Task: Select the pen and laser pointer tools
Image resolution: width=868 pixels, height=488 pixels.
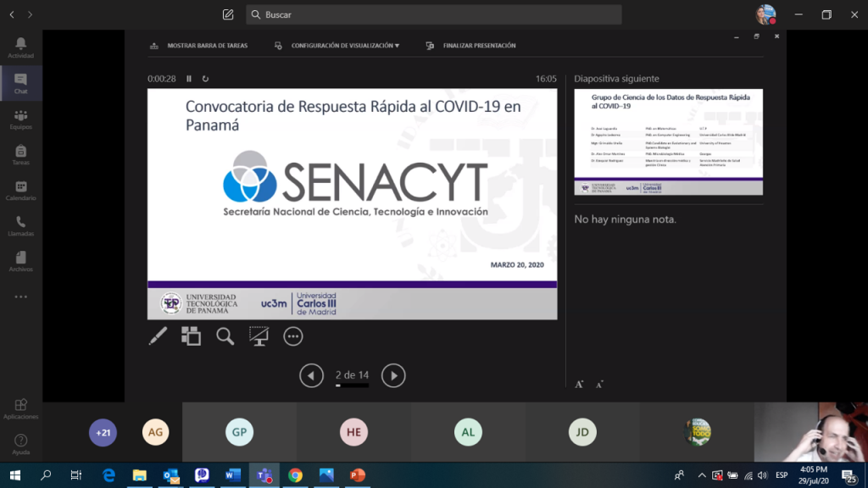Action: [x=158, y=335]
